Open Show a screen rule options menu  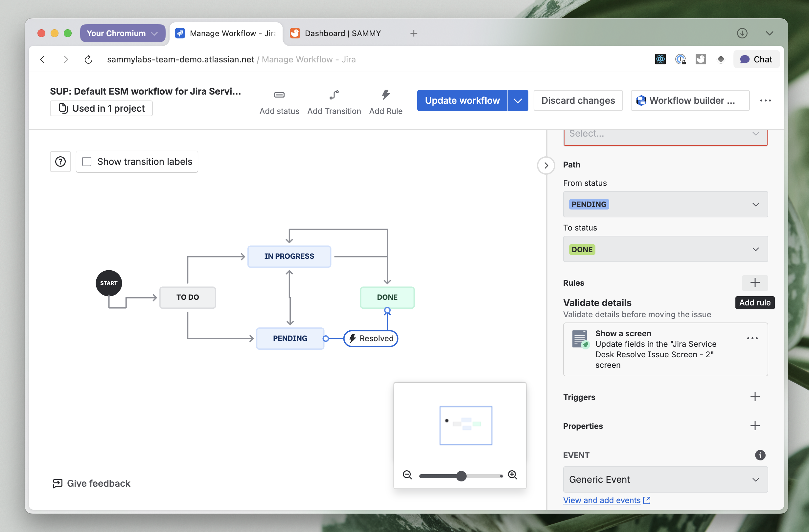(x=752, y=338)
